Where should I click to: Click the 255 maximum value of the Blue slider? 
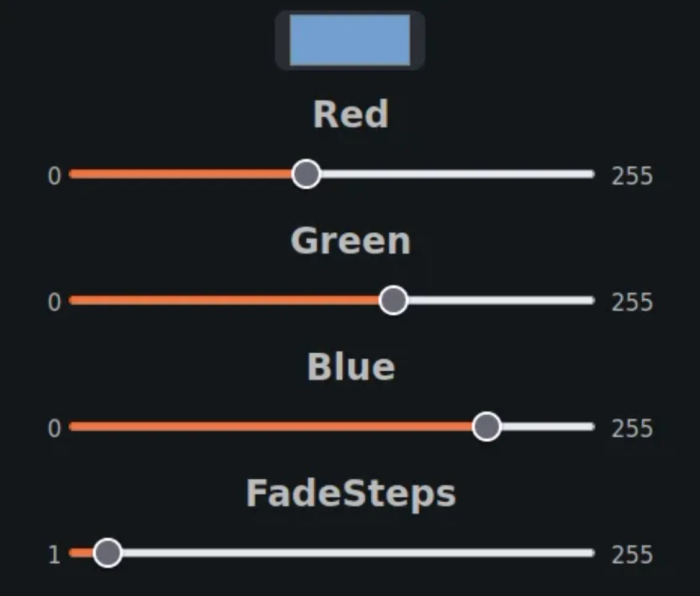(632, 429)
